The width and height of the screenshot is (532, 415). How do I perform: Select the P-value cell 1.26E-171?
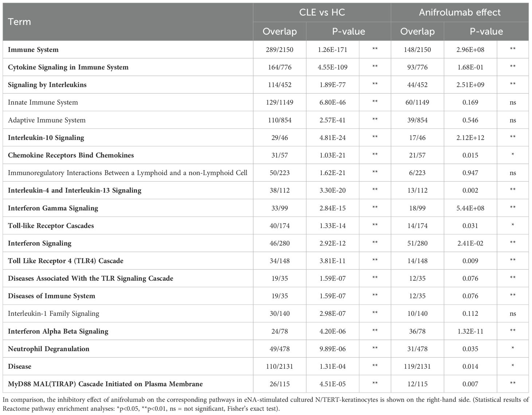pos(333,50)
